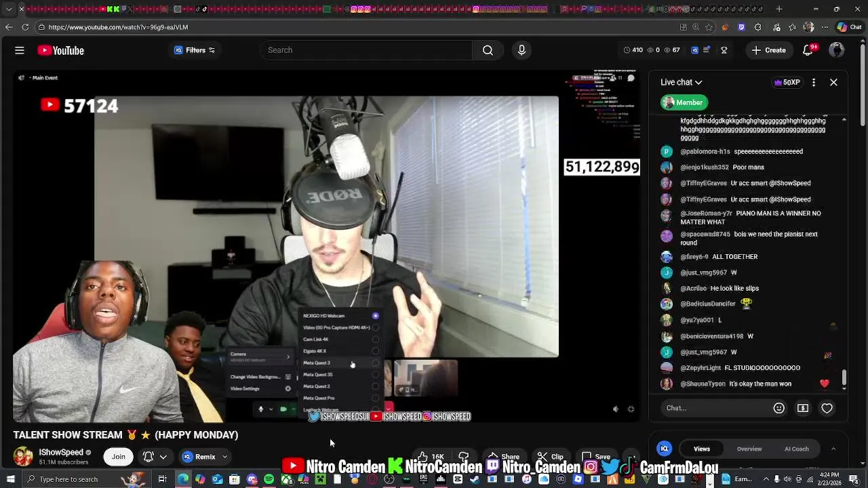
Task: Click the live chat scrollbar thumb
Action: click(844, 378)
